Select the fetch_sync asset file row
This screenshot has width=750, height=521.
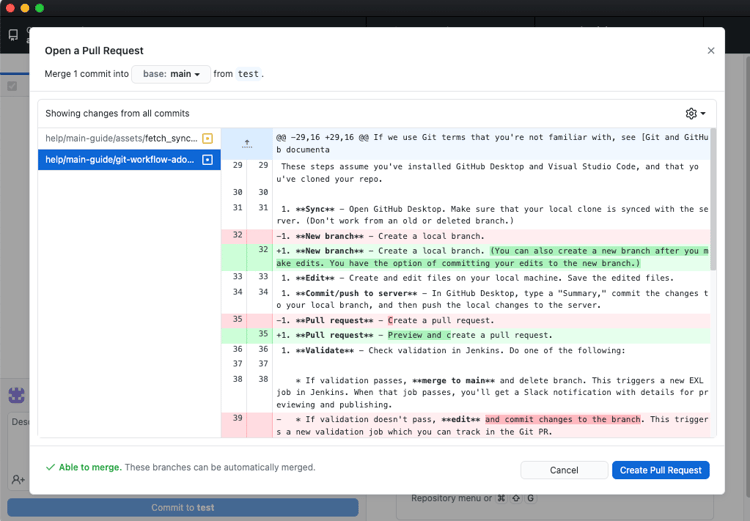pos(129,139)
